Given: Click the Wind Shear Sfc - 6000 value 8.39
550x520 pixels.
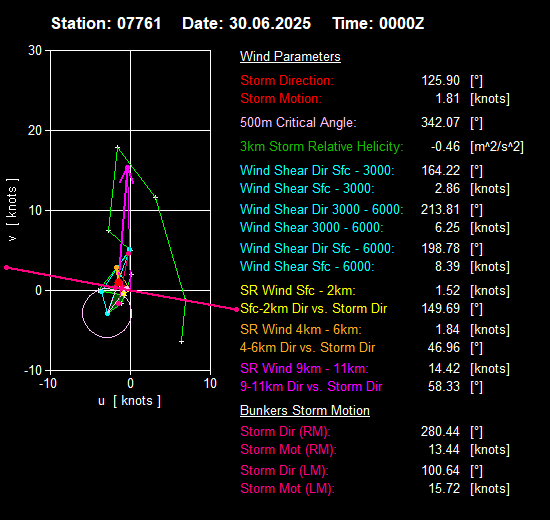Looking at the screenshot, I should (x=447, y=266).
